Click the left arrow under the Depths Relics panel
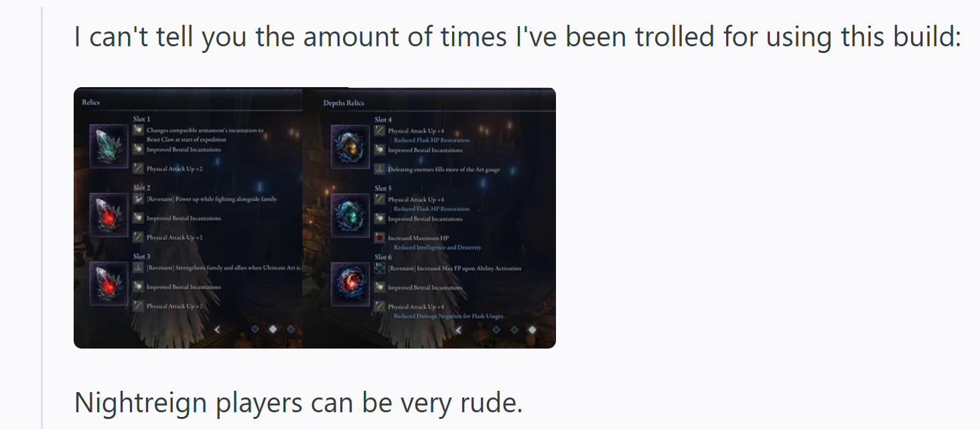The image size is (980, 429). 458,330
